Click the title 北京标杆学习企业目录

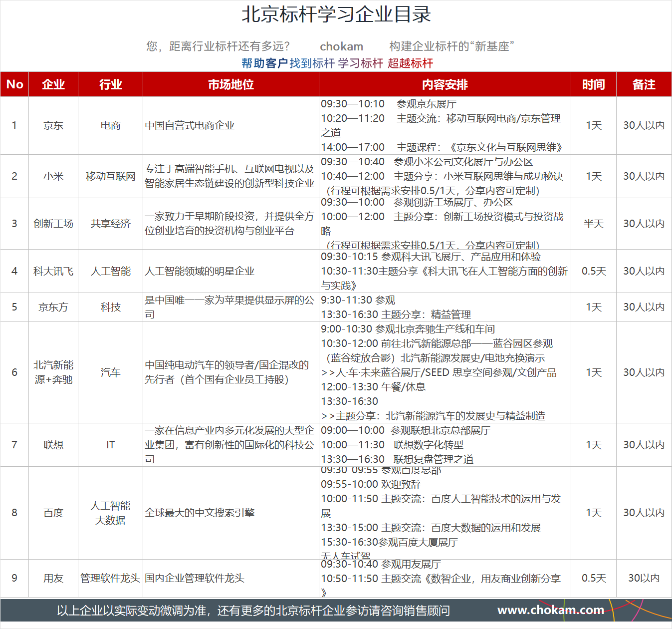336,14
